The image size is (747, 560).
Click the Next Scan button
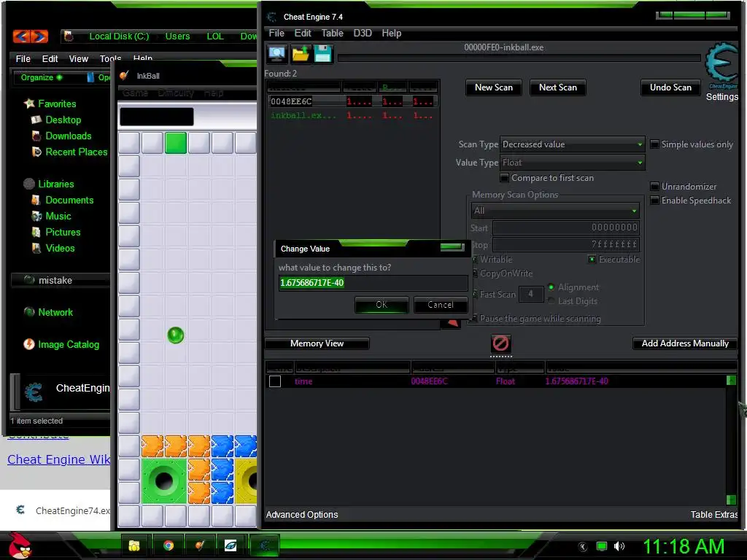point(558,87)
